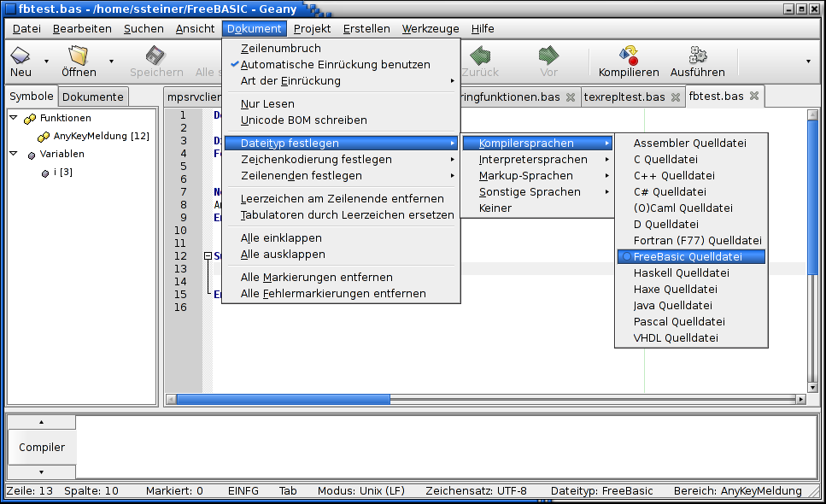Click Alle Fehlermarkierungen entfernen

[x=342, y=294]
